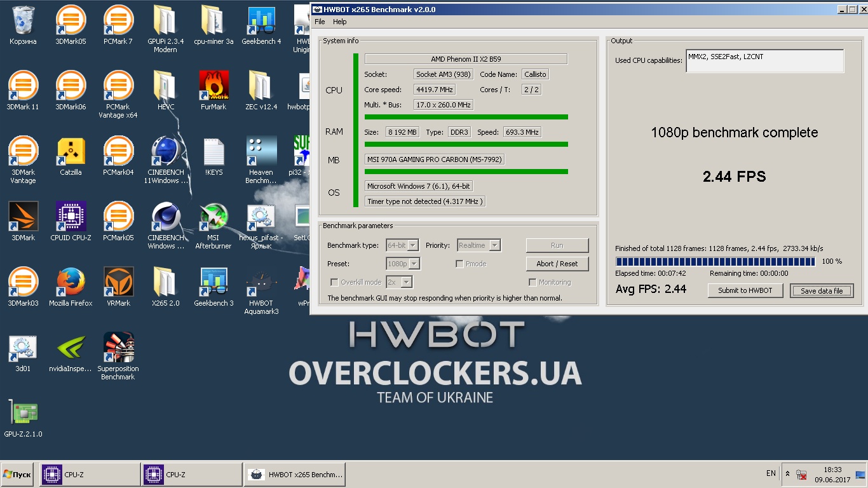Click the network tray icon with red X
The width and height of the screenshot is (868, 488).
[802, 475]
